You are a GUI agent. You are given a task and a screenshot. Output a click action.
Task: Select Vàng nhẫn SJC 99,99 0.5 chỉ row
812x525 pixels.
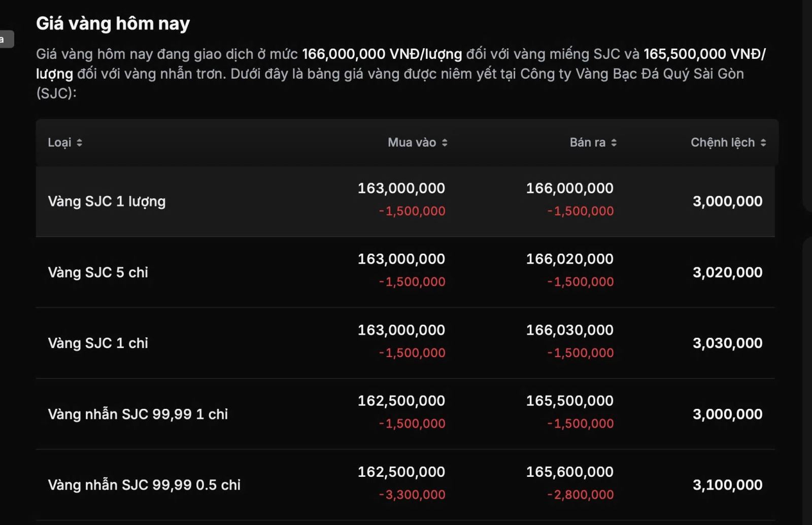click(405, 485)
